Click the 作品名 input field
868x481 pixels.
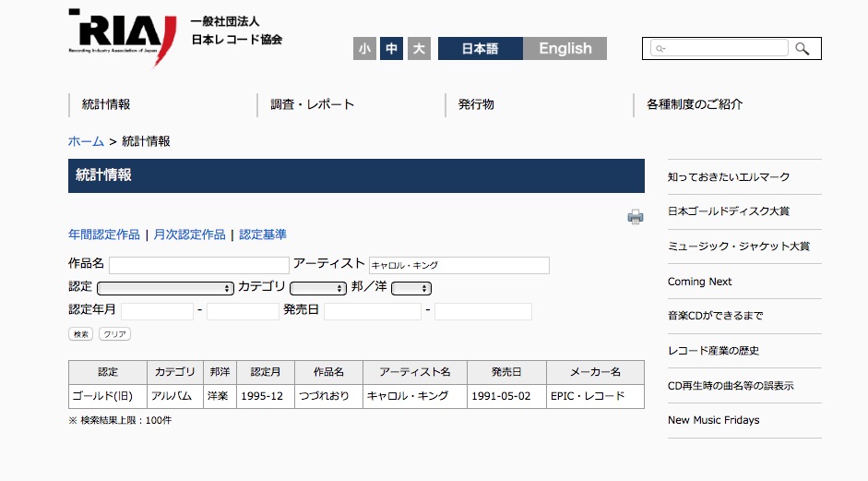coord(198,266)
